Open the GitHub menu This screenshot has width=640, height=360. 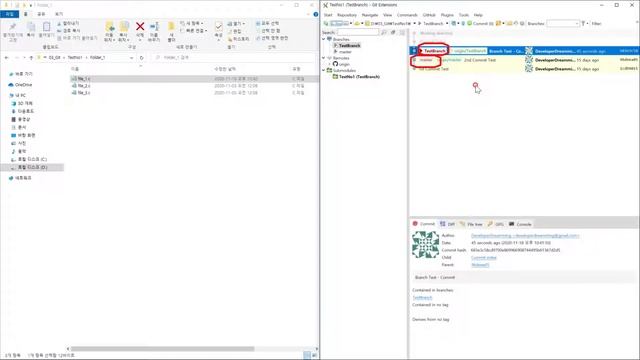[429, 15]
